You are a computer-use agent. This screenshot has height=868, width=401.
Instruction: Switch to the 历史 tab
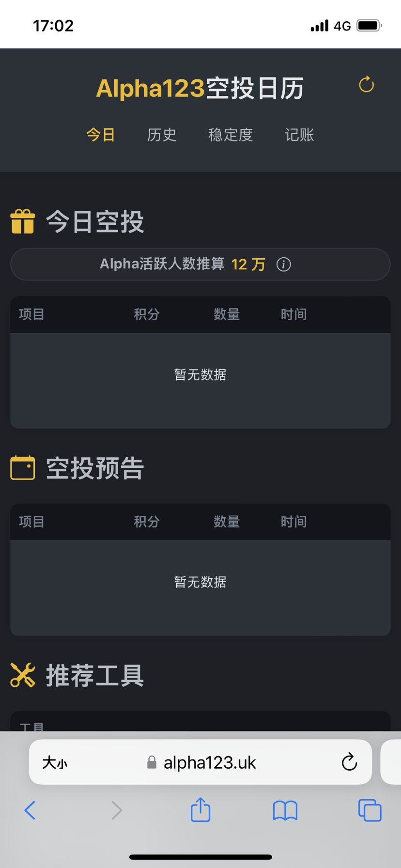point(162,135)
